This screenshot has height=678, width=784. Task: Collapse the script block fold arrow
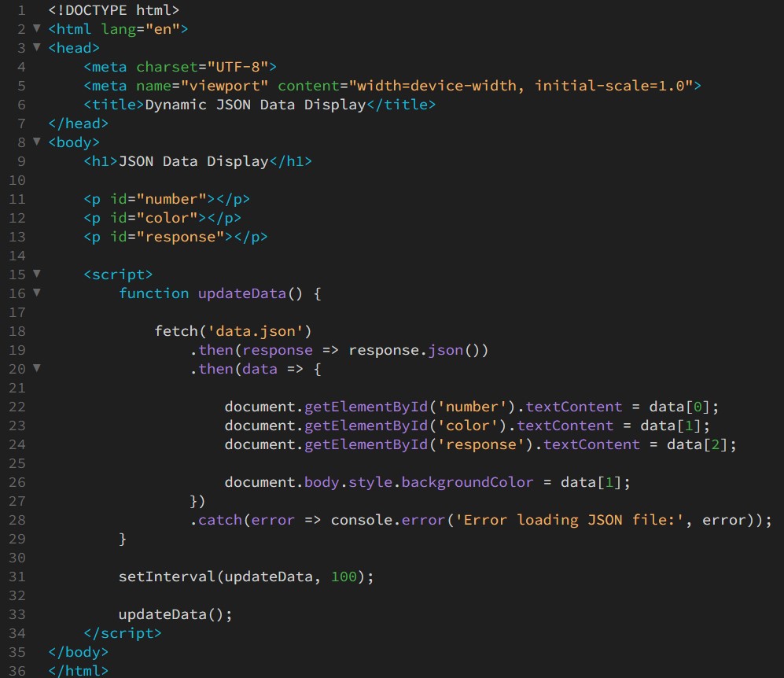36,275
